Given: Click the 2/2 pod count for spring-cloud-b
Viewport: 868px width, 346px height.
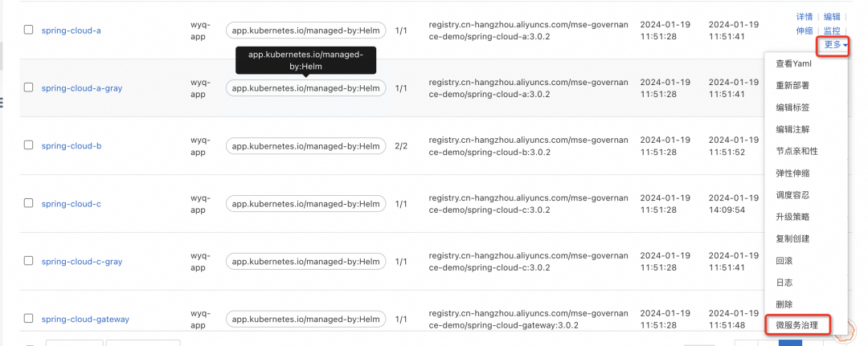Looking at the screenshot, I should [x=401, y=146].
